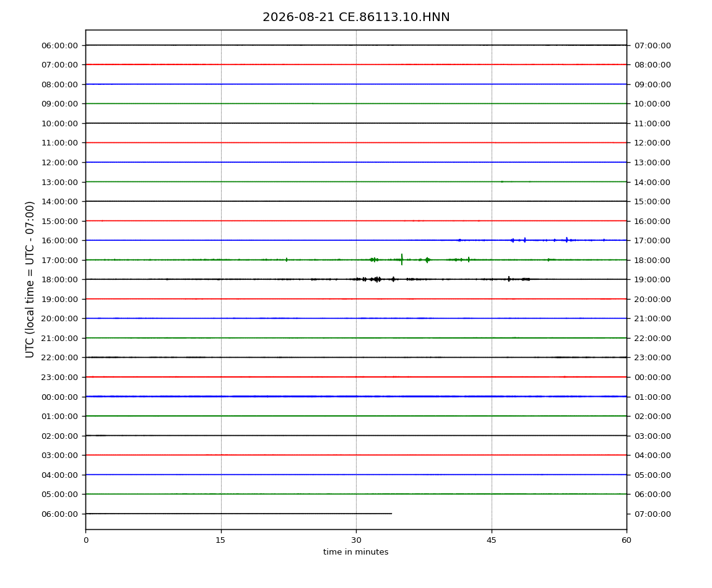Click the plot title 2026-08-21 CE.86113.10.HNN
The height and width of the screenshot is (588, 712).
coord(356,17)
